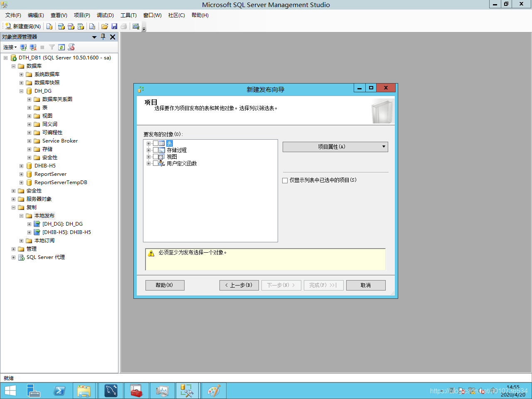Open Server Manager from taskbar
The width and height of the screenshot is (532, 399).
[34, 391]
